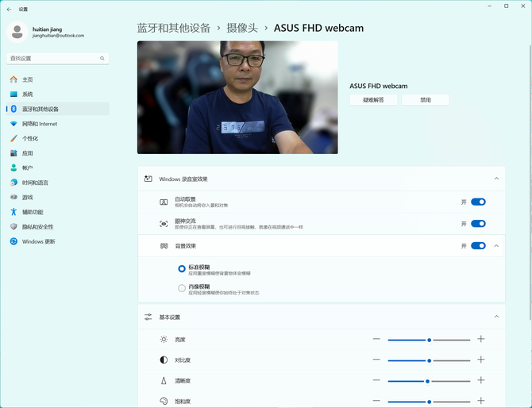Screen dimensions: 532x408
Task: Decrease 对比度 with the minus button
Action: point(376,360)
